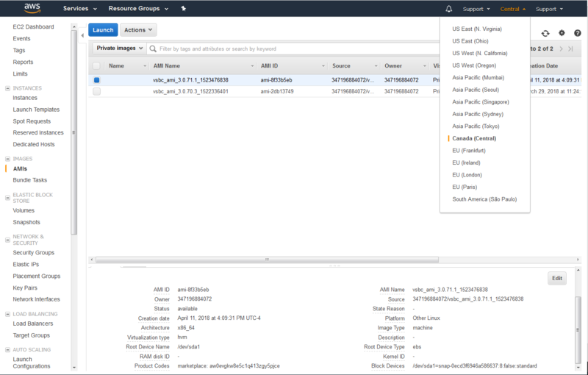Click the Edit button in details
588x375 pixels.
[557, 278]
